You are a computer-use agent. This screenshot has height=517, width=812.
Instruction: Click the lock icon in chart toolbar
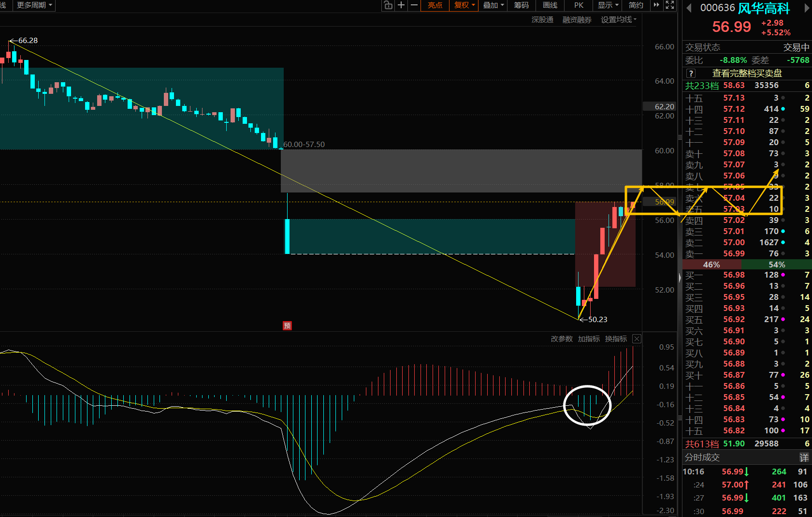[x=388, y=5]
